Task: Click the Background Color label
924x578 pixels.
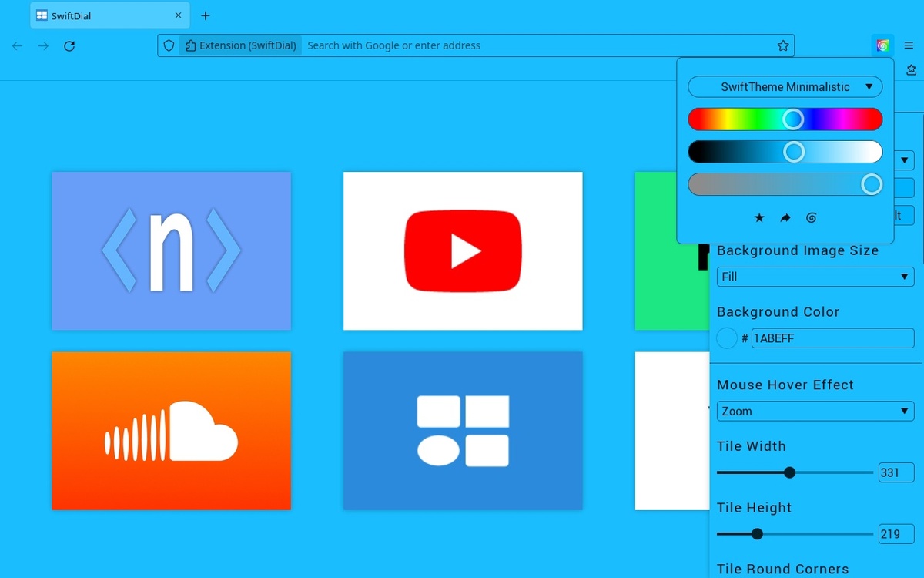Action: coord(778,312)
